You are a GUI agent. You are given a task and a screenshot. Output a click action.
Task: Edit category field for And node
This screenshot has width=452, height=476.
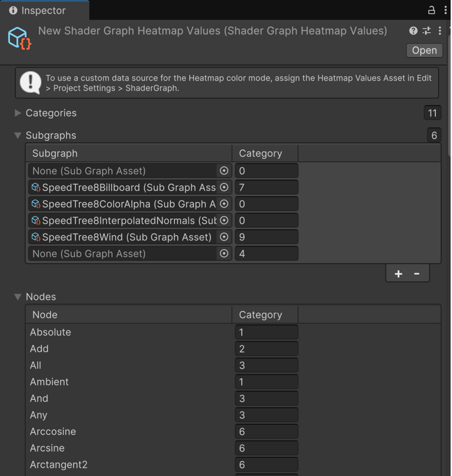tap(266, 398)
